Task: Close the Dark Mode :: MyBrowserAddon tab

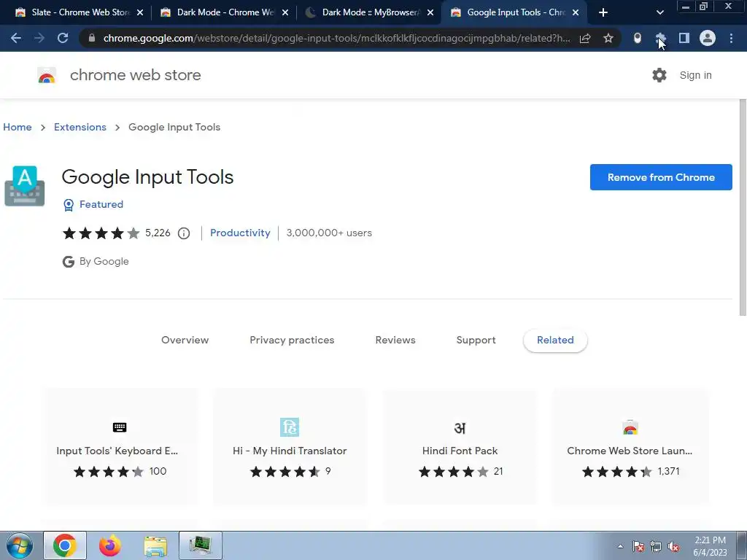Action: [x=430, y=12]
